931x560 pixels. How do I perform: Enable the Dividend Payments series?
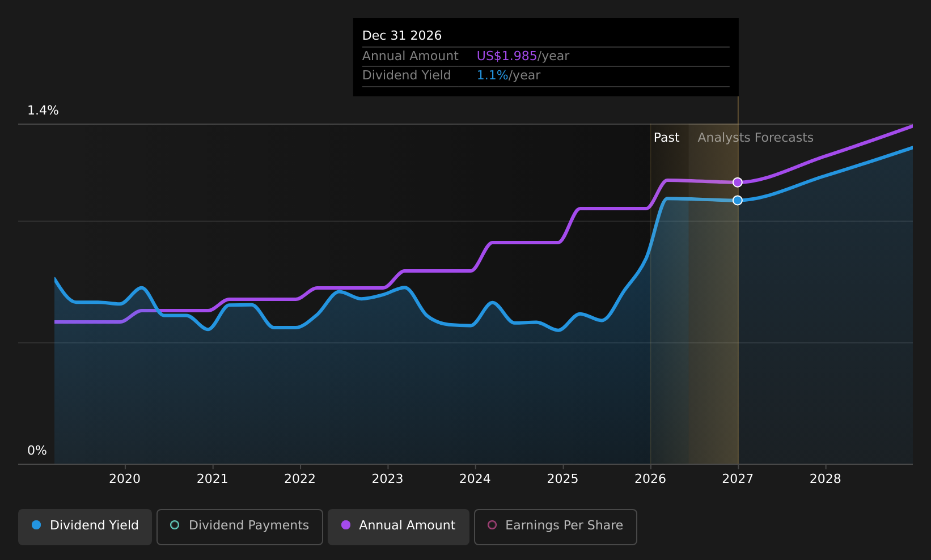pos(240,527)
